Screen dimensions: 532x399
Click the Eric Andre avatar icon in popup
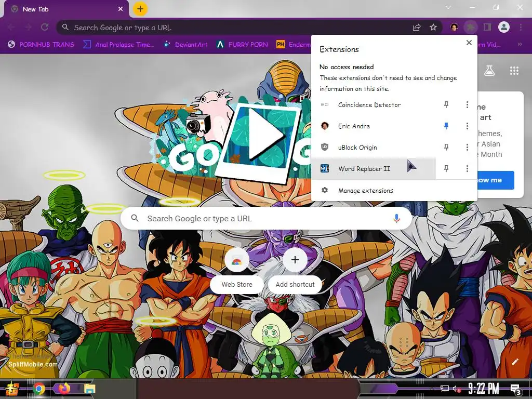[325, 126]
